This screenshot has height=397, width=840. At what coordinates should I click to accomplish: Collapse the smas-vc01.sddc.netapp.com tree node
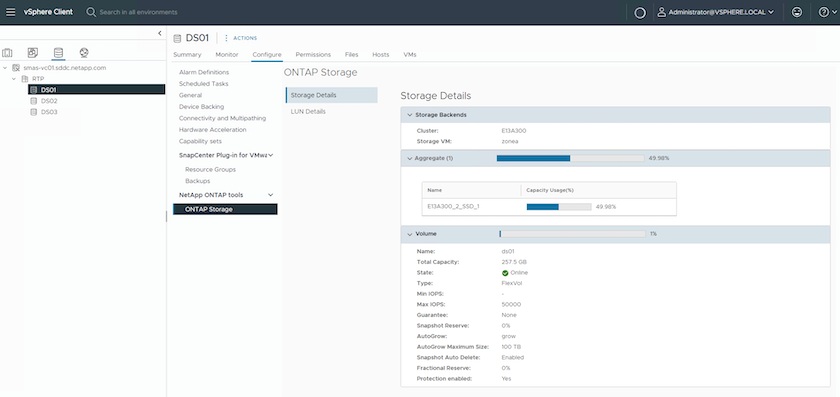coord(5,68)
